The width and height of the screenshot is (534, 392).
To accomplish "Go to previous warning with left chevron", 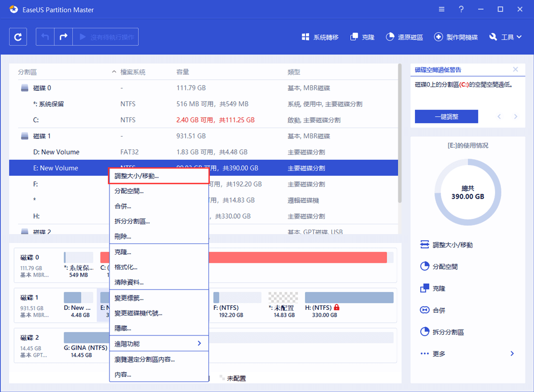I will [499, 116].
